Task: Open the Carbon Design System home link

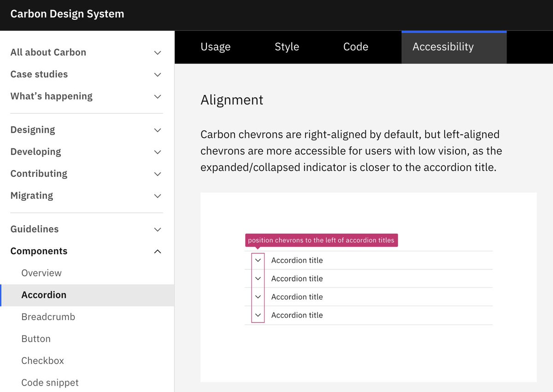Action: point(67,14)
